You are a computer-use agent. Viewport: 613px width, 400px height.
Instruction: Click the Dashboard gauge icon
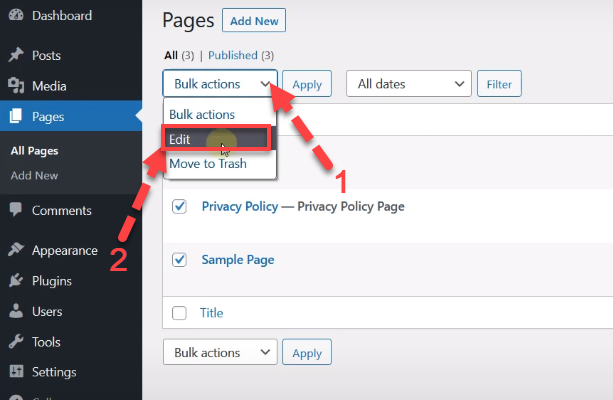pyautogui.click(x=16, y=14)
